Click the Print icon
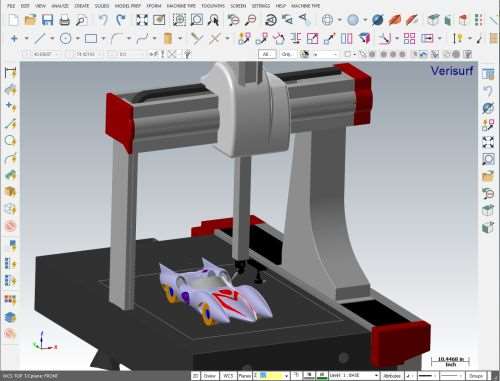The width and height of the screenshot is (500, 381). (64, 20)
